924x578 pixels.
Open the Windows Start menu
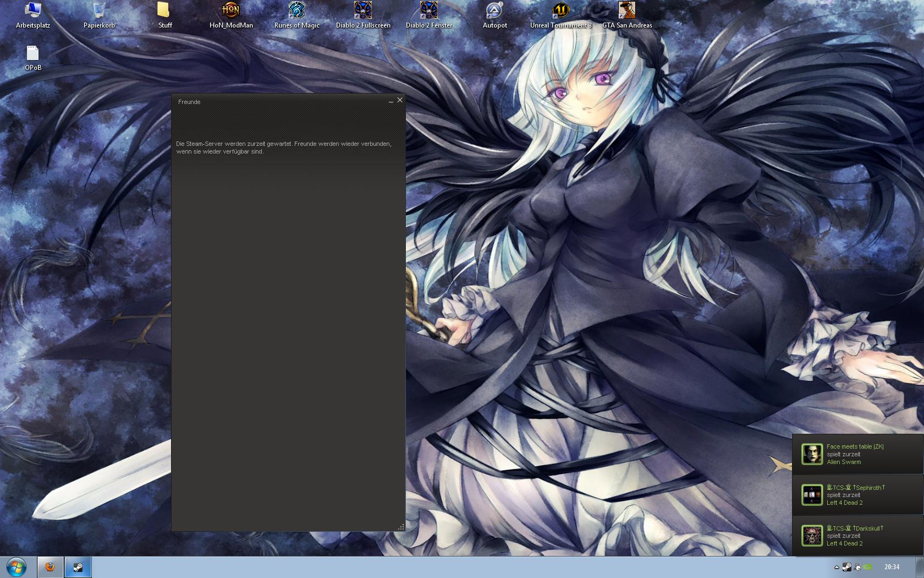tap(16, 567)
